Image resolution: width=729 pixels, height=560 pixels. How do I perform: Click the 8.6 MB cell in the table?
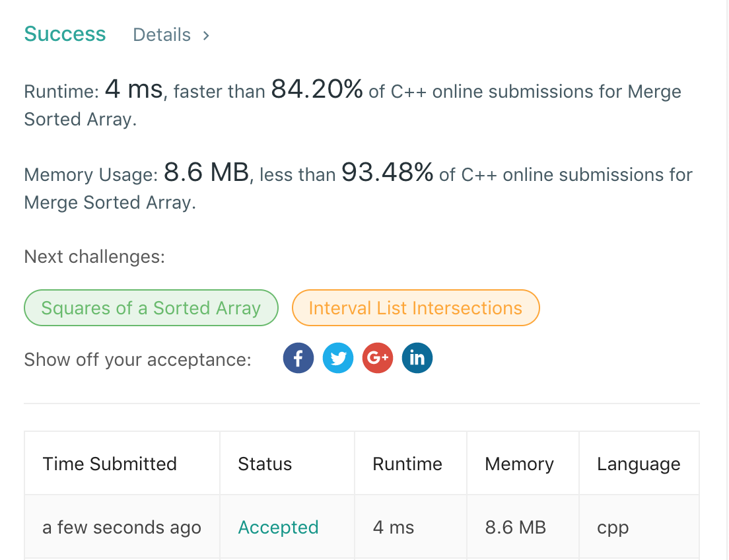point(516,528)
